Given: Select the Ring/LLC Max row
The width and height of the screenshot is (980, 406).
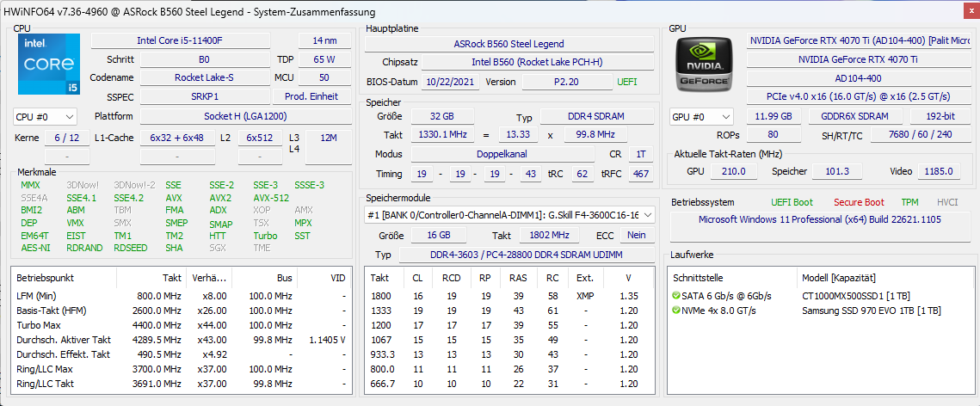Looking at the screenshot, I should coord(182,369).
